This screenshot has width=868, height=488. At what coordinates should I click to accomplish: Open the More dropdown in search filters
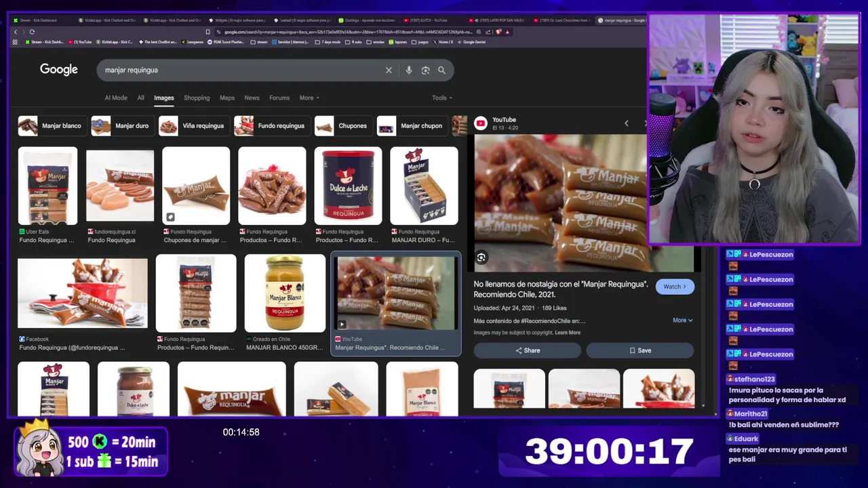309,98
